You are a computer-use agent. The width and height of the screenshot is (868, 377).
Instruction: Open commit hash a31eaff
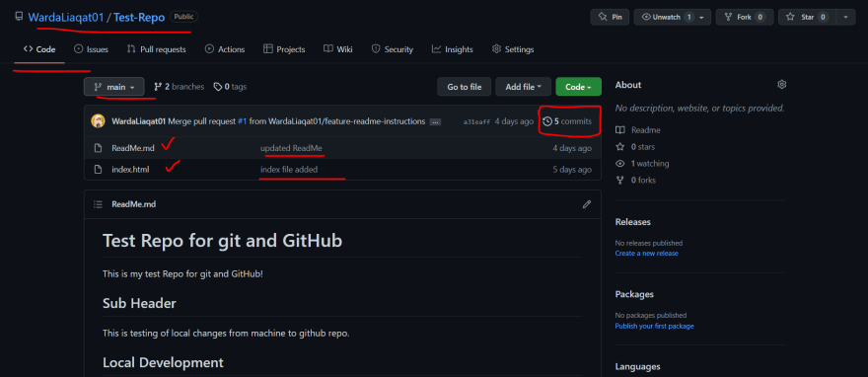476,121
